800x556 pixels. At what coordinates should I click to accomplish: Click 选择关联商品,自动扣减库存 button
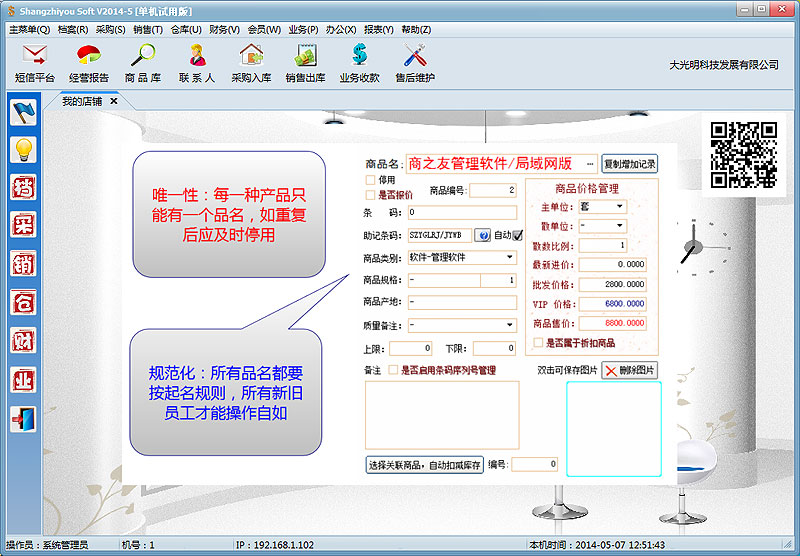(x=424, y=465)
